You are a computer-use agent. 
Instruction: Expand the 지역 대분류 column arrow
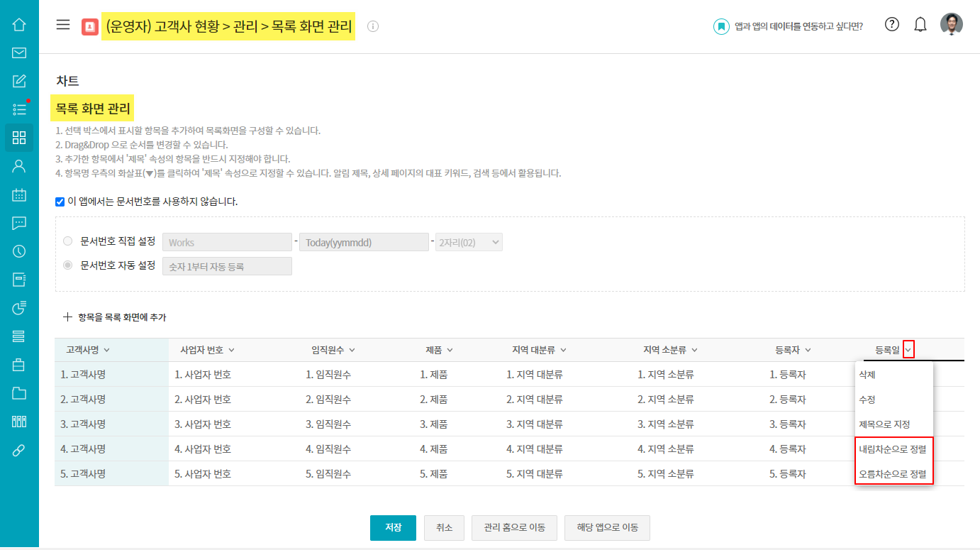point(563,350)
